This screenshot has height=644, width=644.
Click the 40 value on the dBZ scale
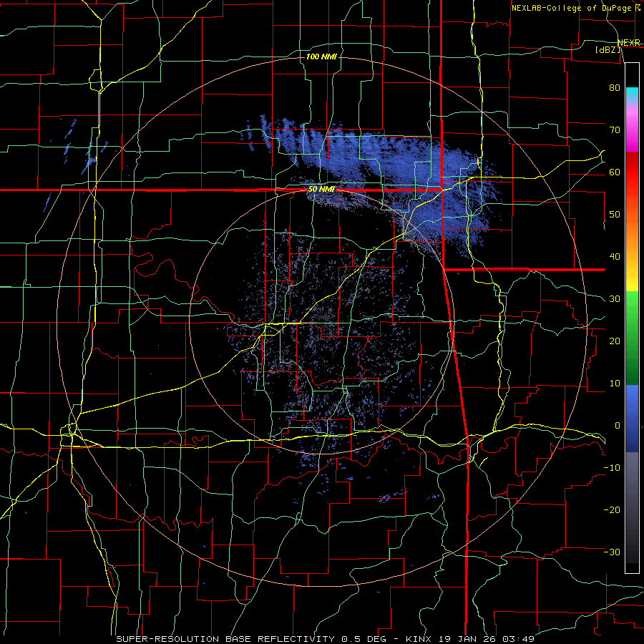[x=615, y=257]
